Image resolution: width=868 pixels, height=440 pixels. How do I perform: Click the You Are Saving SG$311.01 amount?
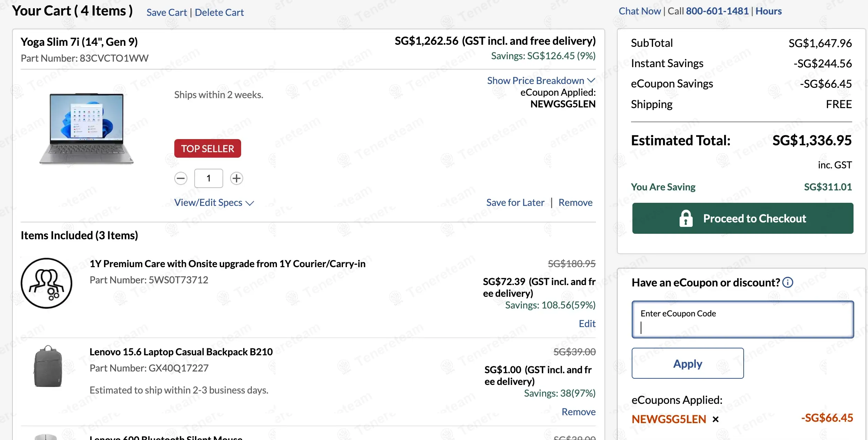(828, 187)
